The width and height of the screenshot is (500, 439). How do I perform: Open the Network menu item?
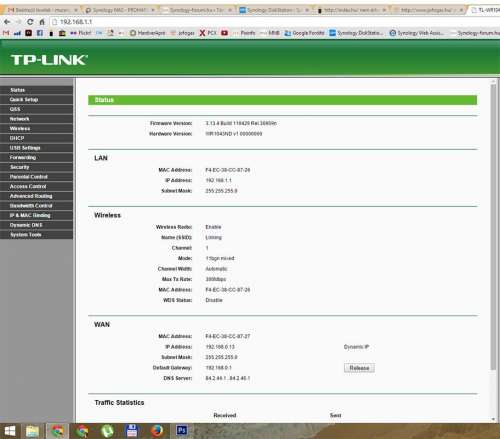coord(37,119)
